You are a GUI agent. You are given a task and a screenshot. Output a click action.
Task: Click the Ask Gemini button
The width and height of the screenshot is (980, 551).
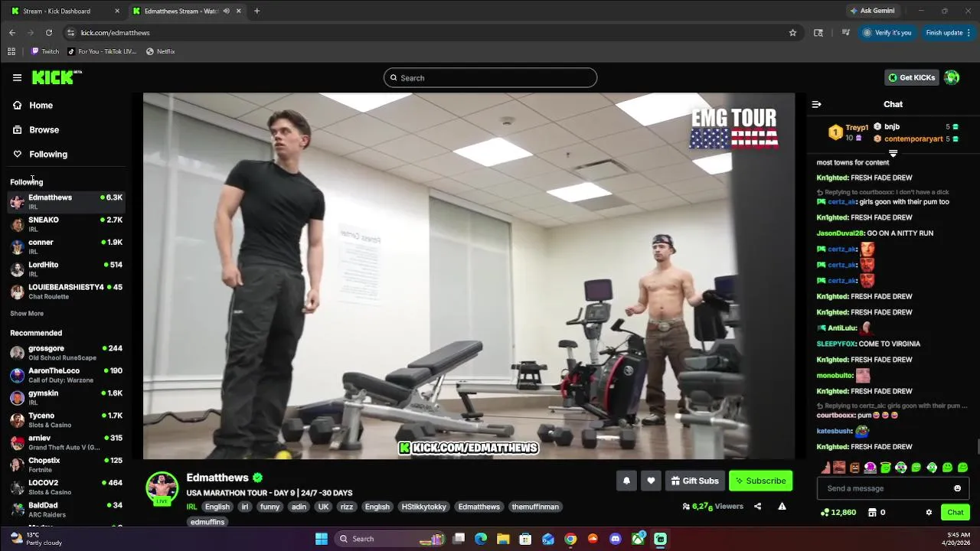pyautogui.click(x=872, y=11)
